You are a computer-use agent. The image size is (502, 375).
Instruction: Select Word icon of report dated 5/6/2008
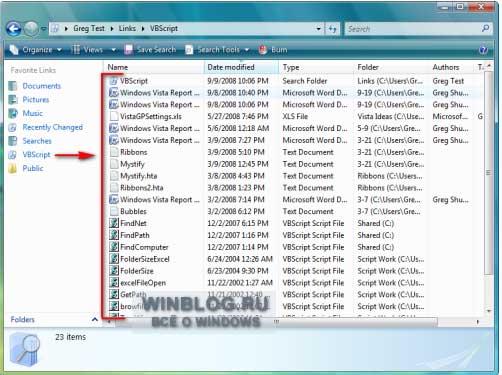tap(114, 128)
